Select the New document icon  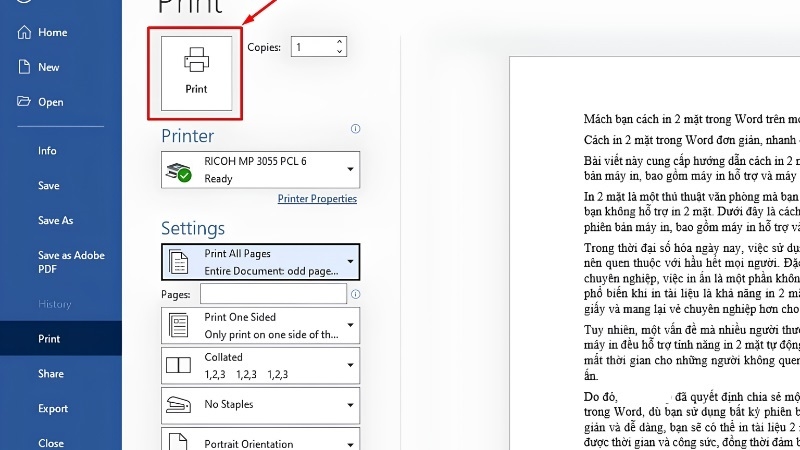(24, 67)
